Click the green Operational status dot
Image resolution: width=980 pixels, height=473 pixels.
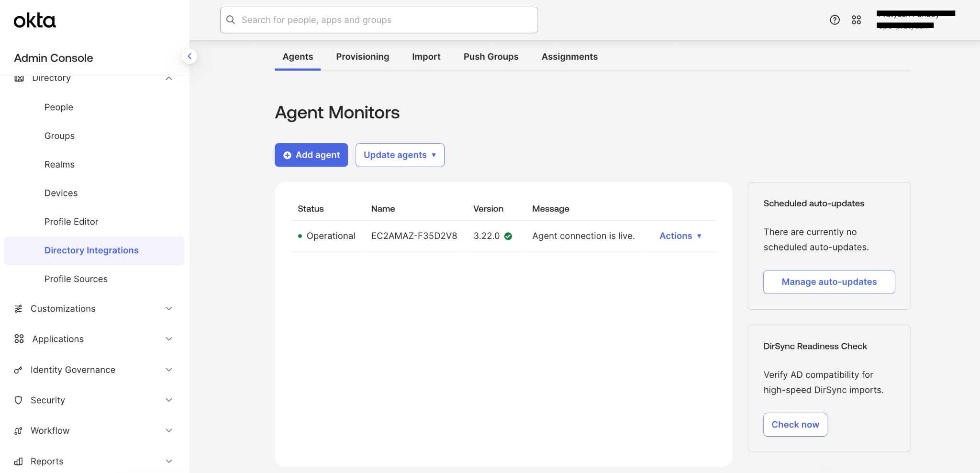[300, 236]
